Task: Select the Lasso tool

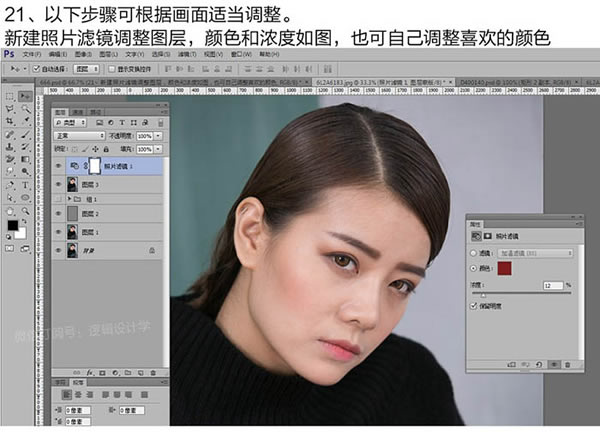Action: (10, 109)
